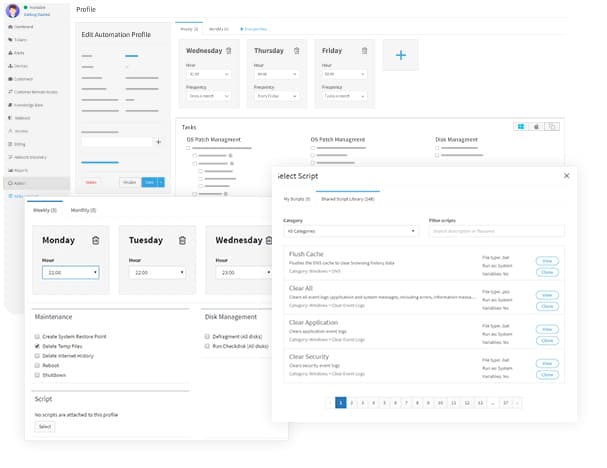The image size is (607, 468).
Task: Delete the Monday schedule via trash icon
Action: [x=96, y=240]
